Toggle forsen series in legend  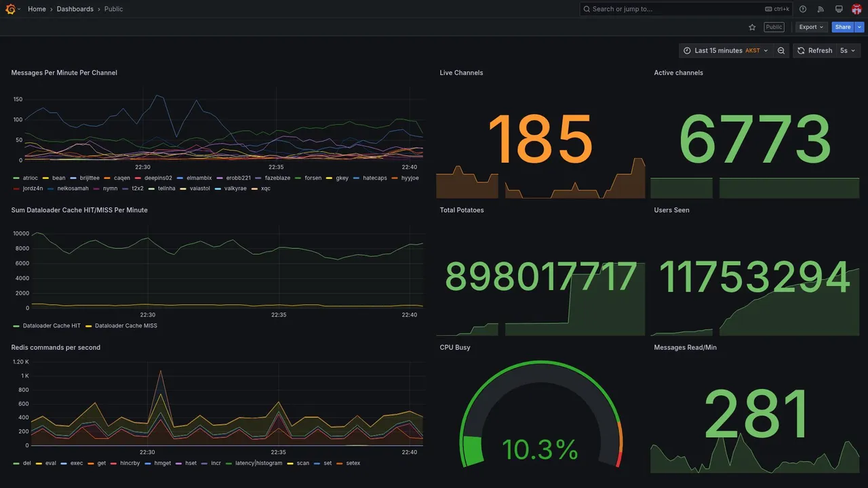click(x=313, y=178)
